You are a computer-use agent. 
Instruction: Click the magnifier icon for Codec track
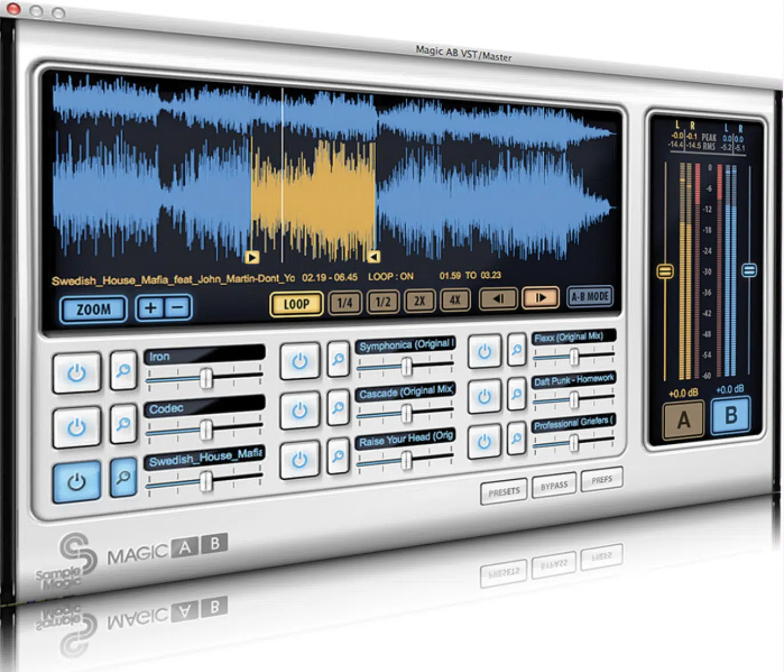123,423
